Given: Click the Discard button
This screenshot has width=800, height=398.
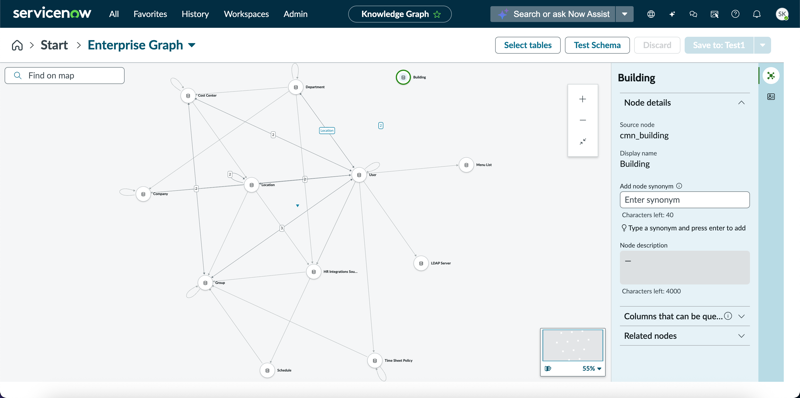Looking at the screenshot, I should pos(657,45).
